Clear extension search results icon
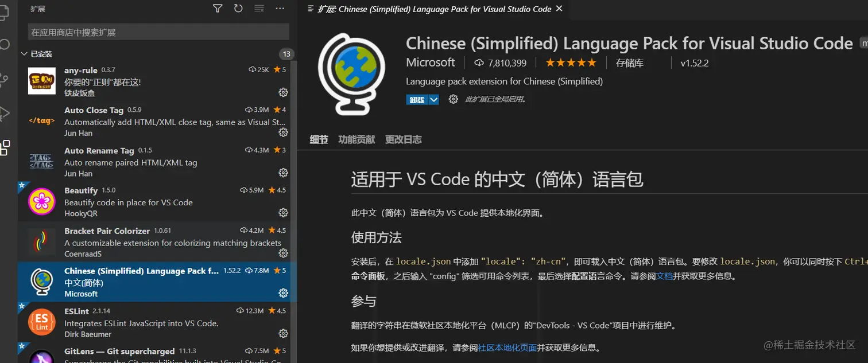The width and height of the screenshot is (868, 363). (x=259, y=9)
